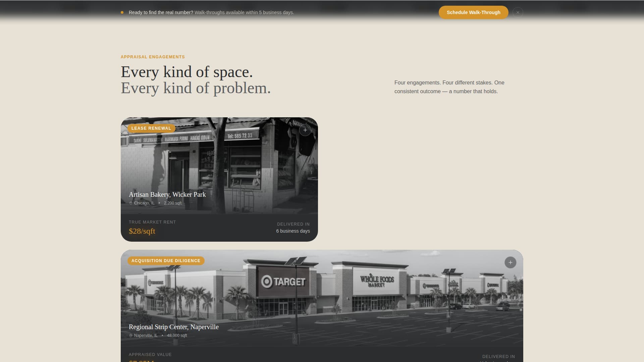Select the $28/sqft true market rent value
644x362 pixels.
(x=142, y=231)
